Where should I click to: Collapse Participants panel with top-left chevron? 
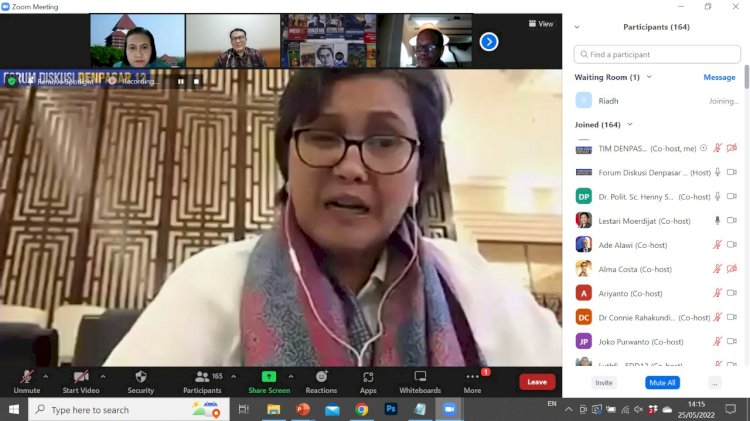pos(577,27)
